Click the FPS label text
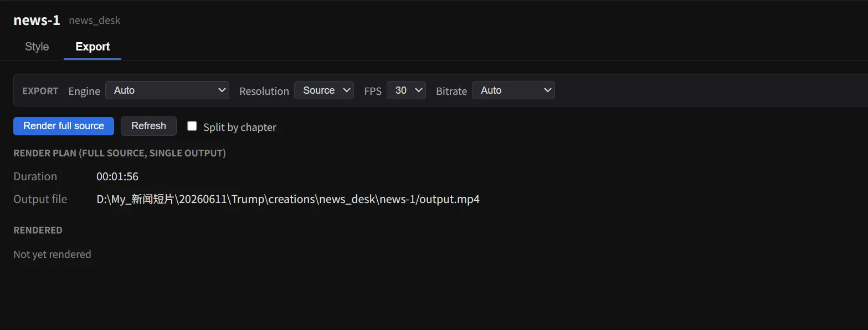 click(373, 92)
